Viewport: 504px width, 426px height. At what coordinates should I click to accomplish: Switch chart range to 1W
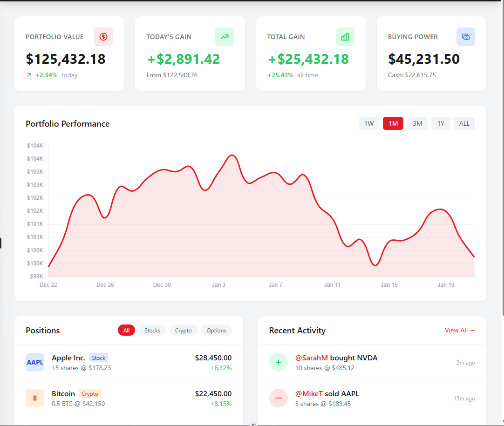[369, 123]
